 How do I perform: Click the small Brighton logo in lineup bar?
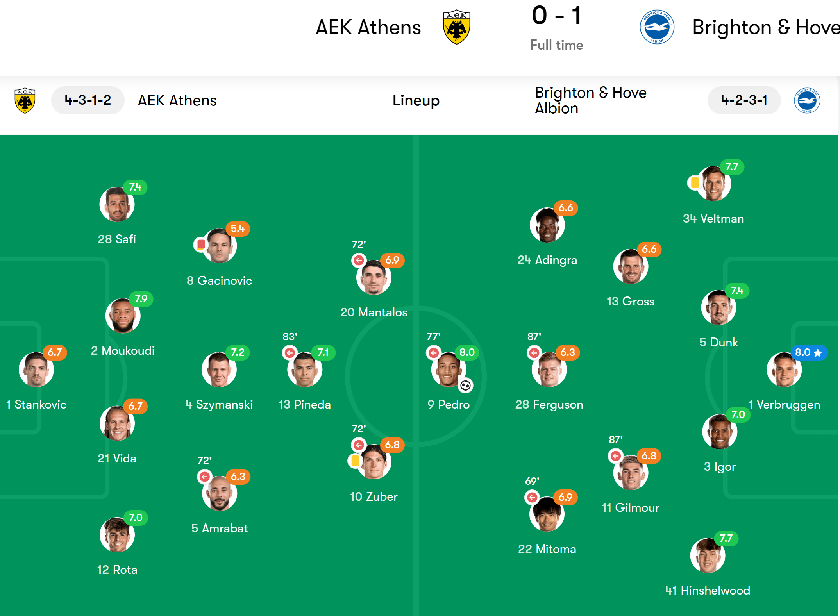coord(807,100)
